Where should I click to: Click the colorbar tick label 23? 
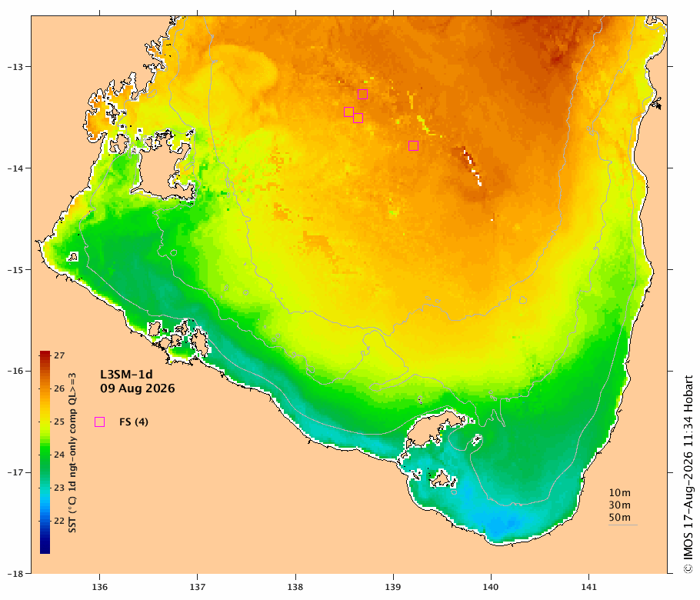click(59, 488)
